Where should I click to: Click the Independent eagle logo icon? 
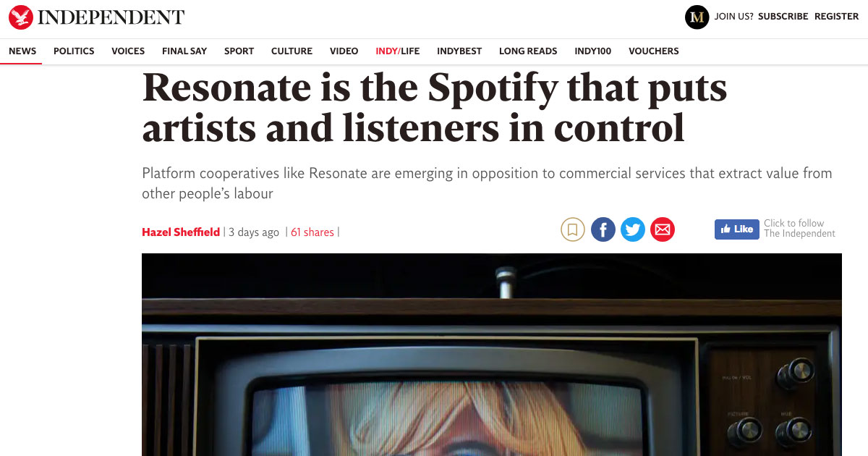click(21, 17)
